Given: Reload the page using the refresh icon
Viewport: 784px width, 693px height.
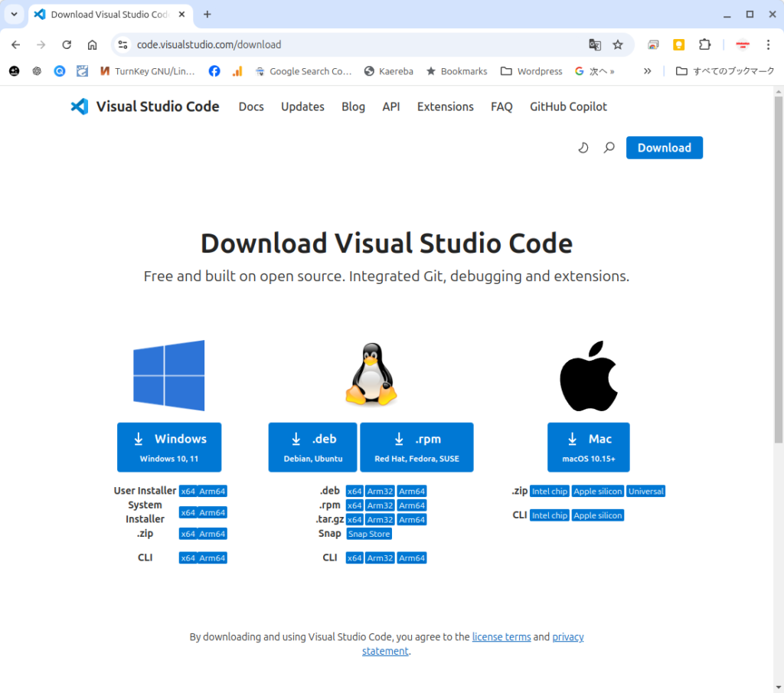Looking at the screenshot, I should 67,44.
